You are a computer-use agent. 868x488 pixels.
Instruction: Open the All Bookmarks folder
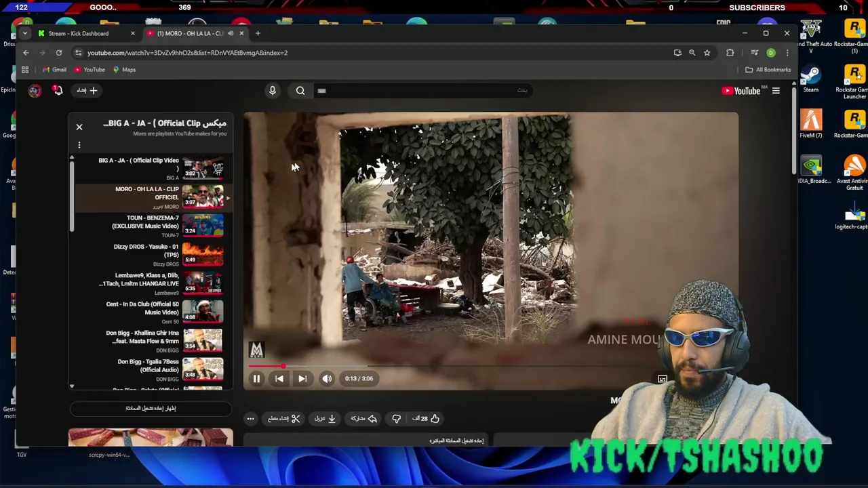click(768, 70)
